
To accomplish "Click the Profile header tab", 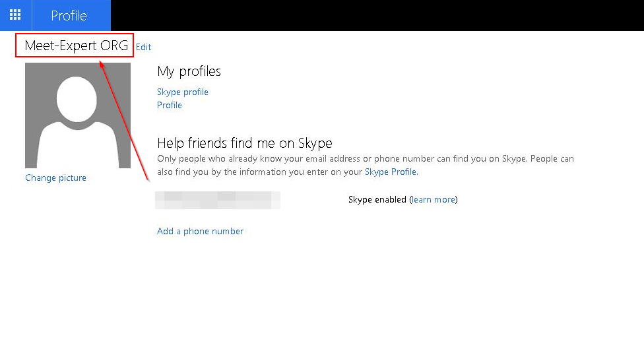I will [x=71, y=15].
